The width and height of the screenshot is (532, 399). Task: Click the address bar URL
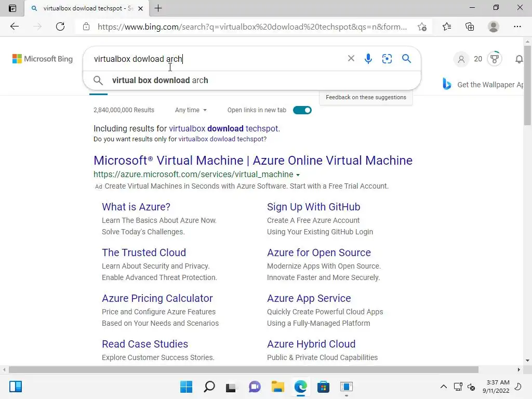tap(252, 27)
